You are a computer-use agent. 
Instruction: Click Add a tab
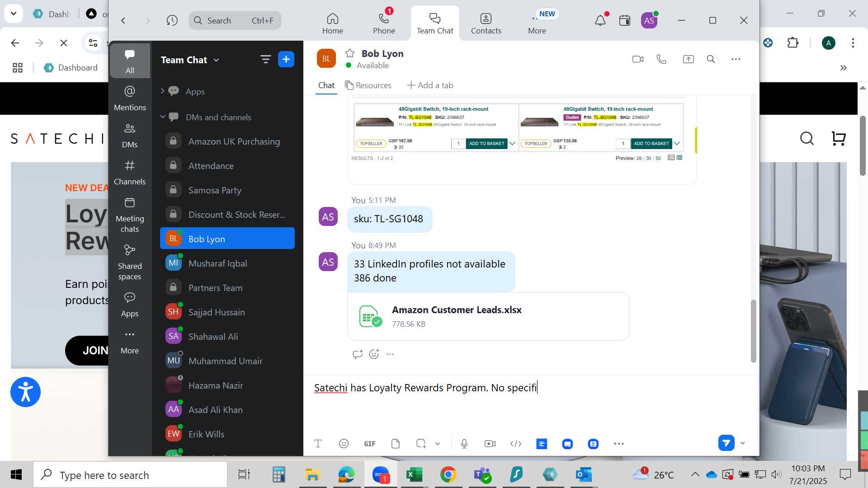click(x=430, y=85)
